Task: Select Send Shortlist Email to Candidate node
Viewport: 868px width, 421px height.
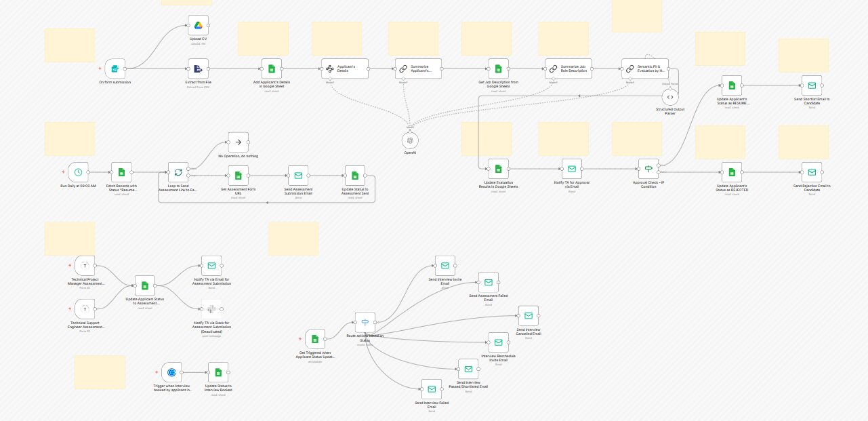Action: [x=812, y=86]
